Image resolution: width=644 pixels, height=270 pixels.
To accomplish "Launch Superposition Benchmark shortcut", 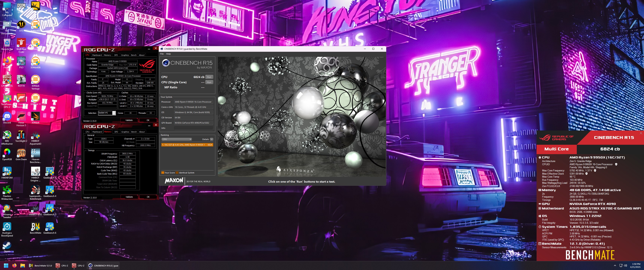I will [x=36, y=193].
